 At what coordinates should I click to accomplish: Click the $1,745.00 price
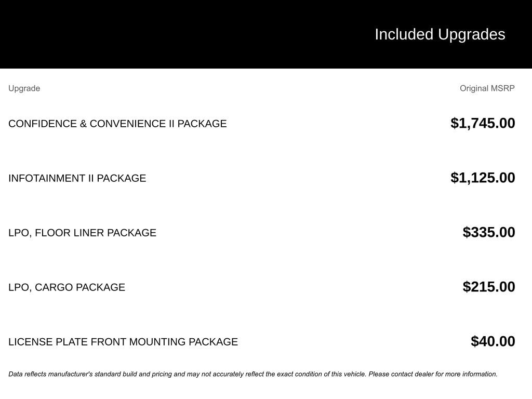click(x=483, y=123)
